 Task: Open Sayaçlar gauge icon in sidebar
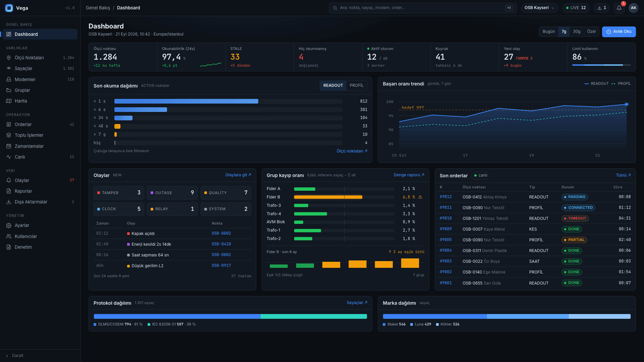9,68
